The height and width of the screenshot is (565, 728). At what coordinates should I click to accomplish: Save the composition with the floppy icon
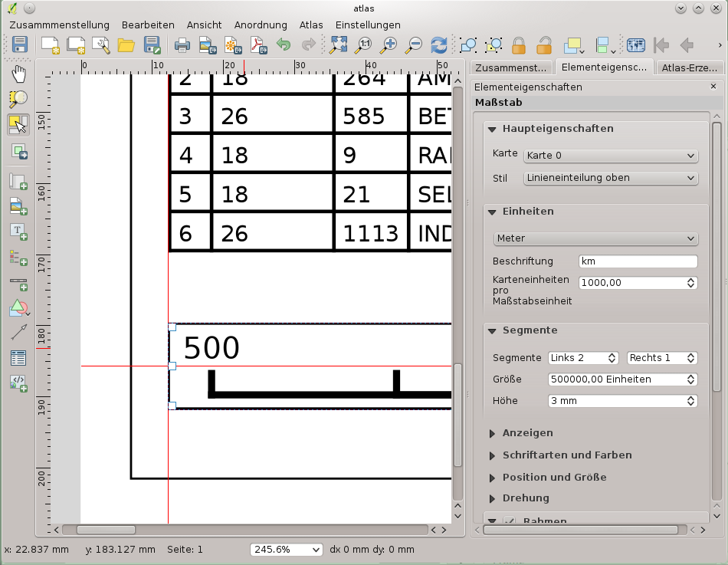click(x=19, y=45)
